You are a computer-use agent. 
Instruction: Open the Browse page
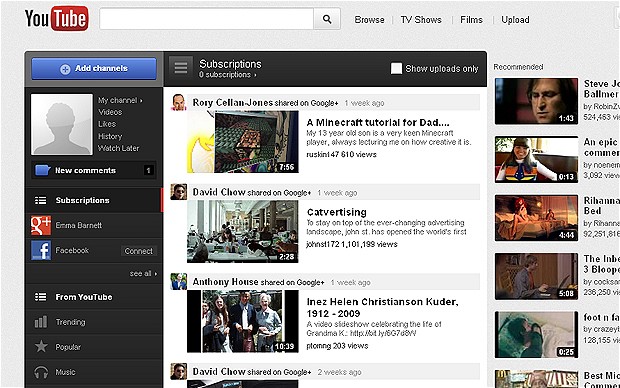click(369, 20)
